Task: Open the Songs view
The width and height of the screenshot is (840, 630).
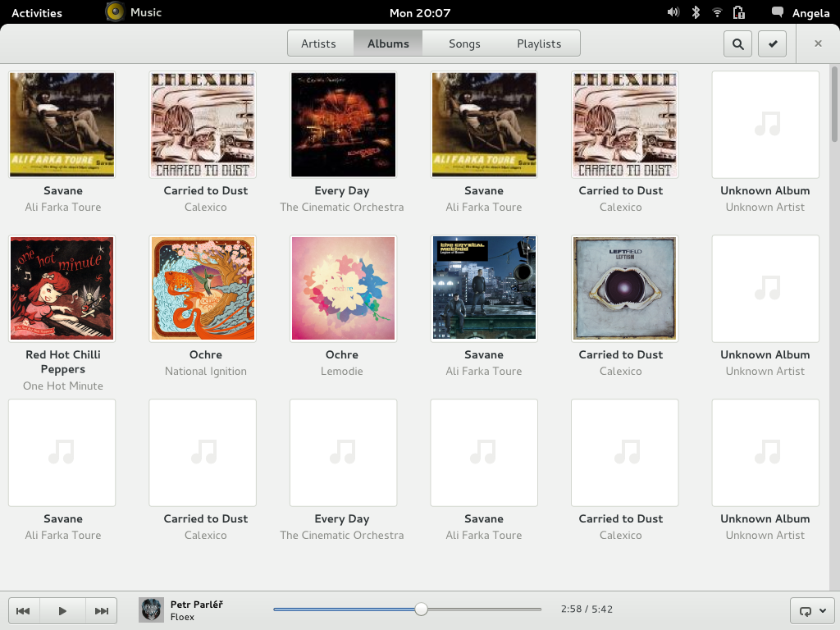Action: point(464,43)
